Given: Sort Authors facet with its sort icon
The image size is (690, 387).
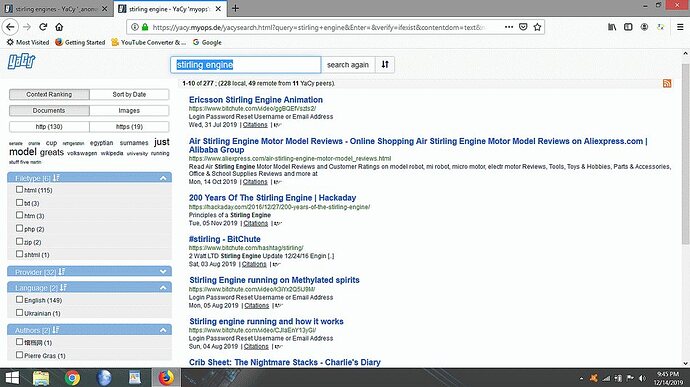Looking at the screenshot, I should (56, 330).
